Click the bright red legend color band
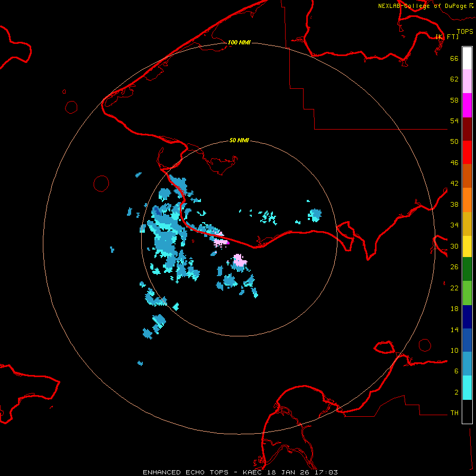 pos(467,152)
